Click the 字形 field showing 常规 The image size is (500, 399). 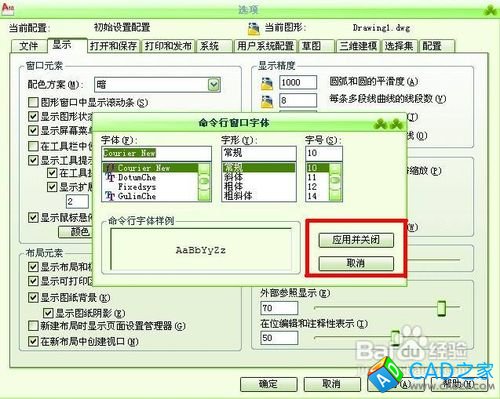(259, 153)
